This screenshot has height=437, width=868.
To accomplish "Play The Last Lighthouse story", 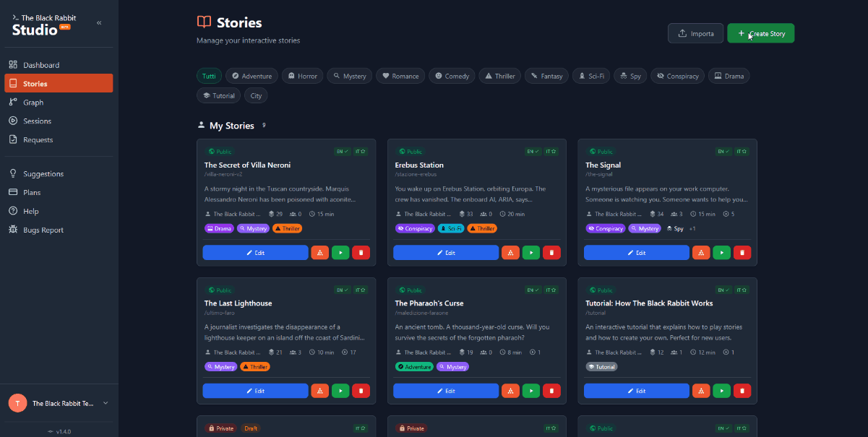I will click(340, 391).
